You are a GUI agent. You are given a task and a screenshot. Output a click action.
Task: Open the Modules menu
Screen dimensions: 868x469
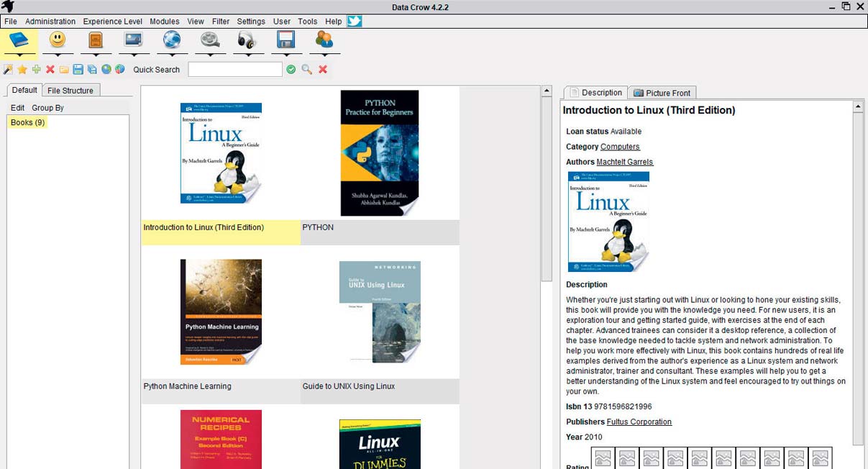tap(165, 22)
